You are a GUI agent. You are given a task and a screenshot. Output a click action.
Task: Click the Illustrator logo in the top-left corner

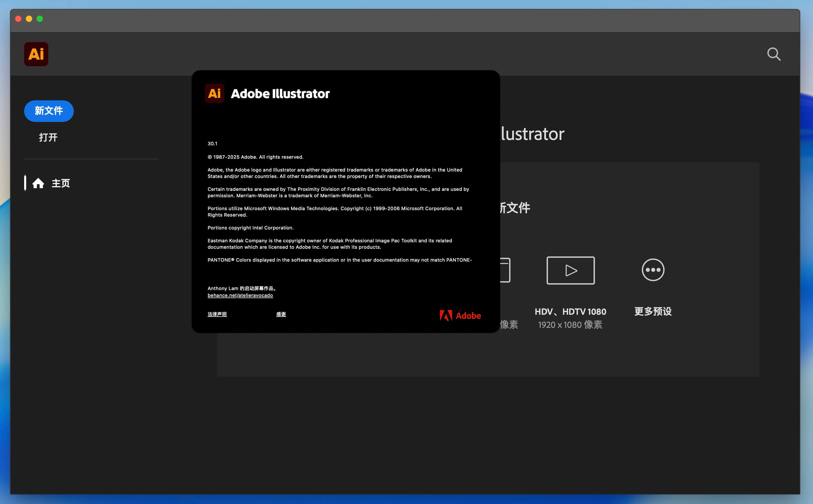[36, 54]
